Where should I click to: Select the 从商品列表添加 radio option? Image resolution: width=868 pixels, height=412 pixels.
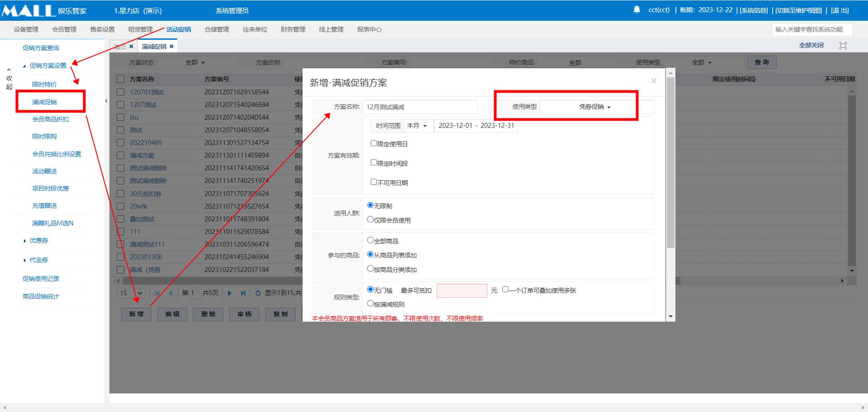[370, 255]
